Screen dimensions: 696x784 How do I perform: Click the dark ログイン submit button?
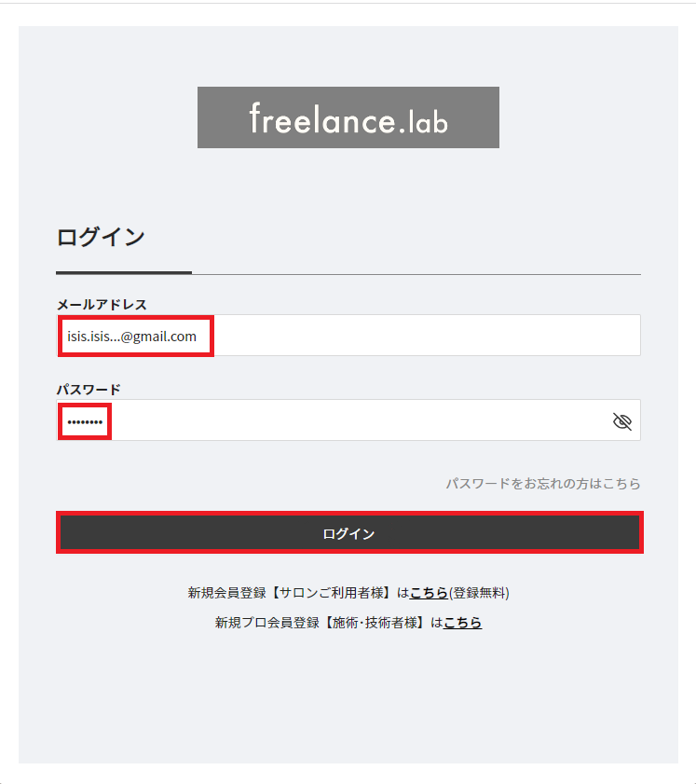point(348,533)
